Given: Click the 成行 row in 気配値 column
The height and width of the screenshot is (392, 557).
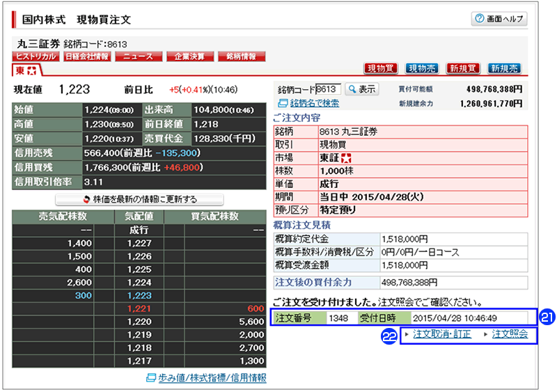Looking at the screenshot, I should pyautogui.click(x=139, y=230).
